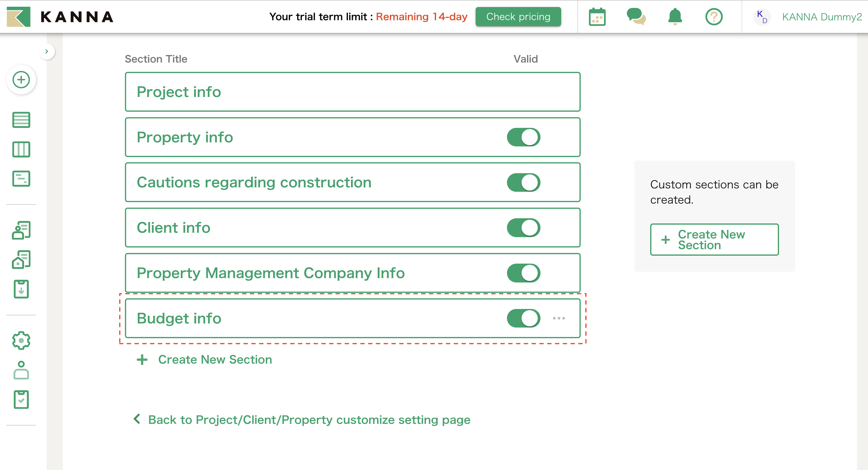Viewport: 868px width, 470px height.
Task: Open the help question mark icon
Action: (714, 17)
